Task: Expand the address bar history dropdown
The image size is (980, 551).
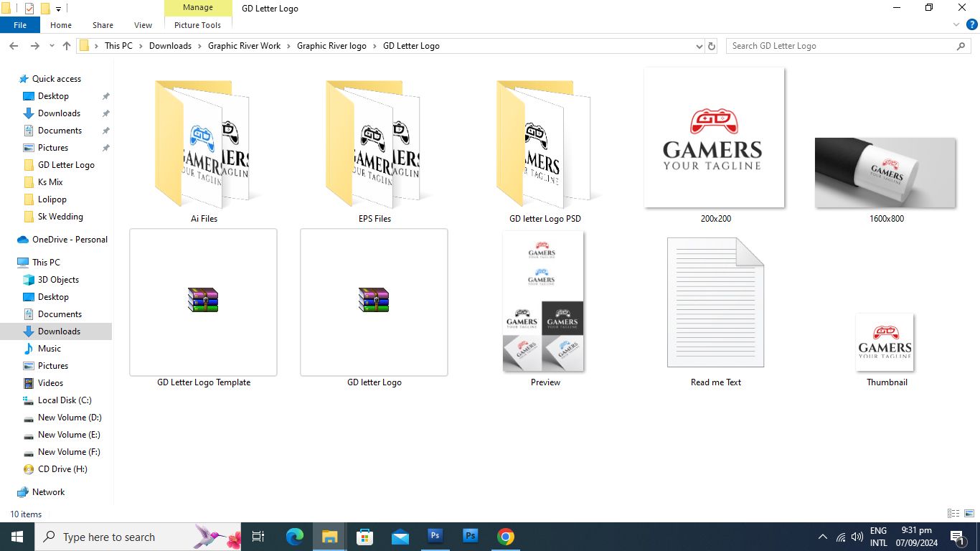Action: click(x=699, y=46)
